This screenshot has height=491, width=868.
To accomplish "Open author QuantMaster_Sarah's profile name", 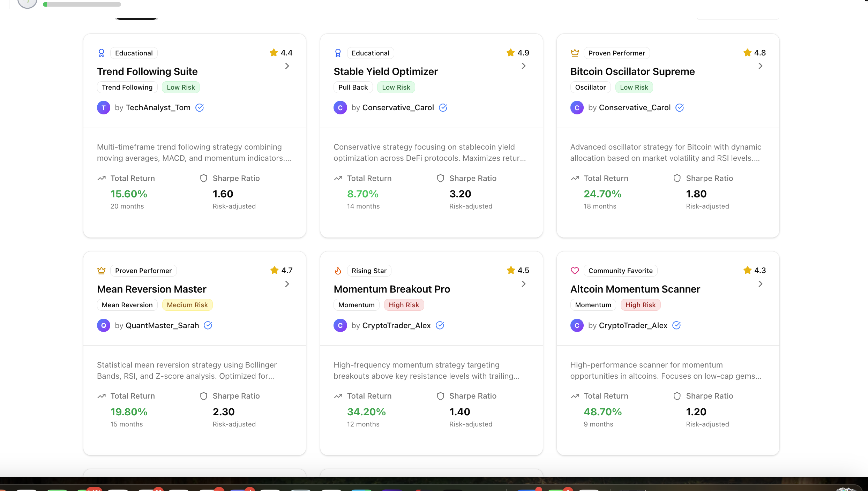I will [x=162, y=325].
